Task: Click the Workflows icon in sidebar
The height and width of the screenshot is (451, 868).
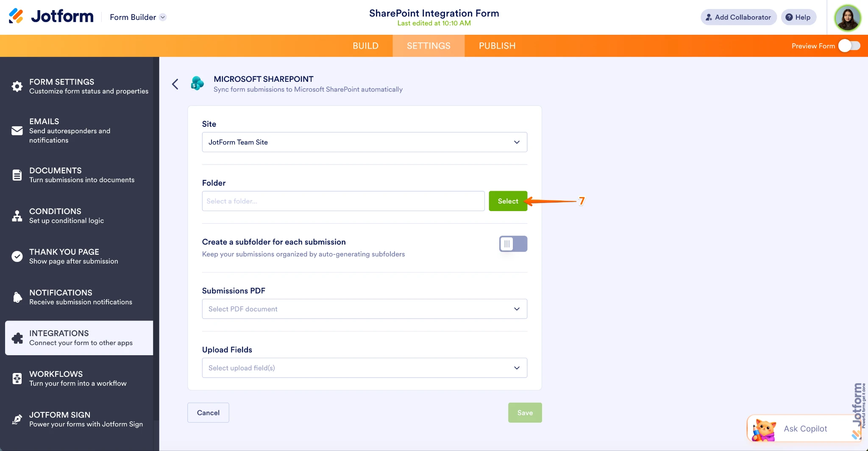Action: click(x=17, y=379)
